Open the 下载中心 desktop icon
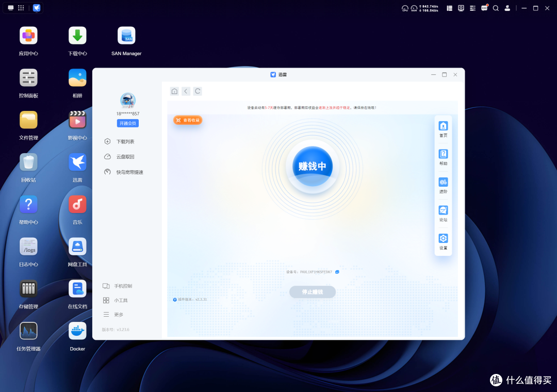 [77, 36]
